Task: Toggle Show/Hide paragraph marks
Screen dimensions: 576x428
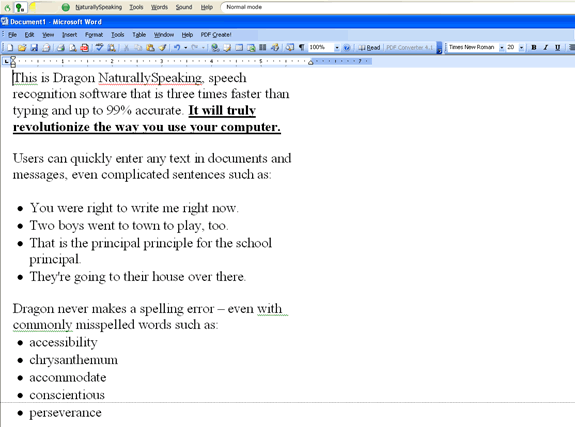Action: point(302,47)
